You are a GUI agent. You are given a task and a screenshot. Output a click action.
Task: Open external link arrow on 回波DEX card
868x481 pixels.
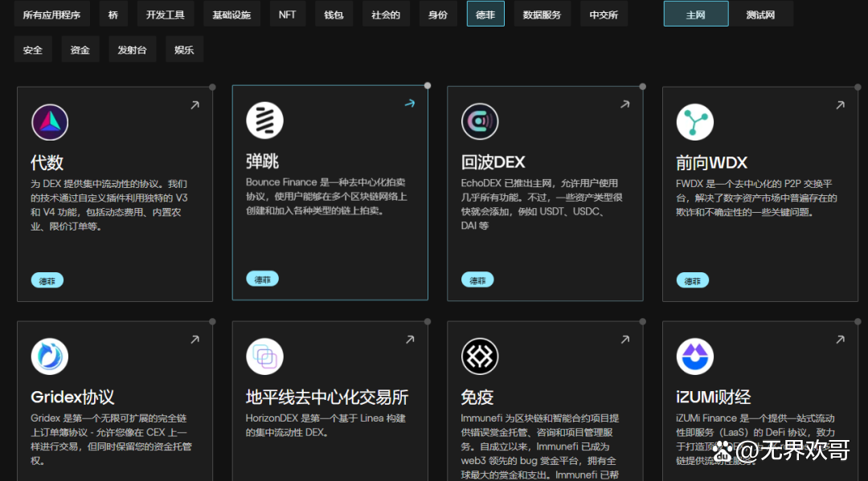625,104
